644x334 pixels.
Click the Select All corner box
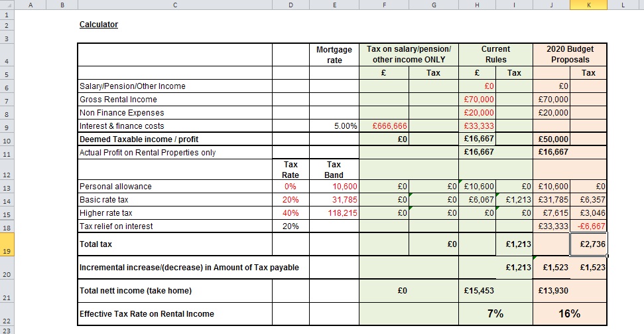(x=7, y=5)
